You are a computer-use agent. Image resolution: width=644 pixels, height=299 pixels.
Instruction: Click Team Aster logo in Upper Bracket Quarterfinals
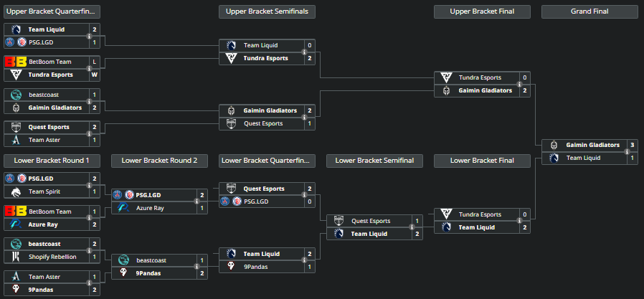coord(16,140)
